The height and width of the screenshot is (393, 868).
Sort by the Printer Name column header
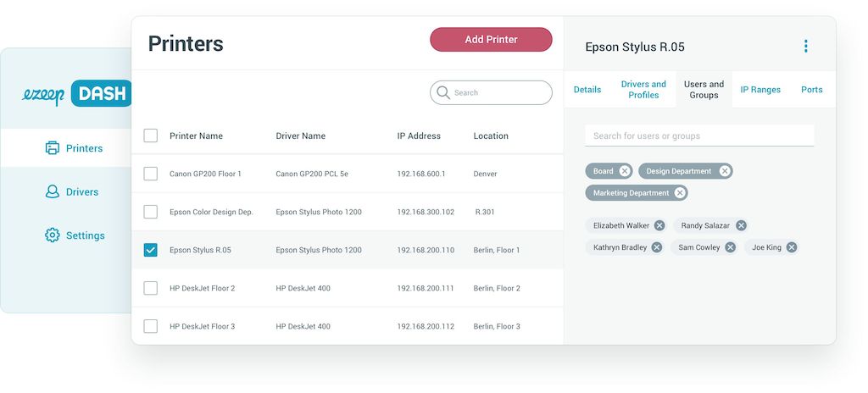point(196,136)
